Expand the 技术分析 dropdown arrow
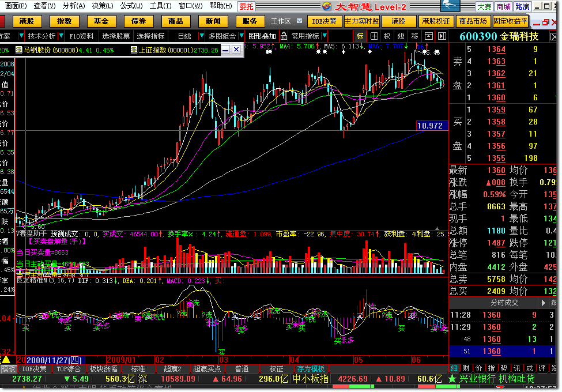Viewport: 562px width, 392px height. (x=61, y=36)
